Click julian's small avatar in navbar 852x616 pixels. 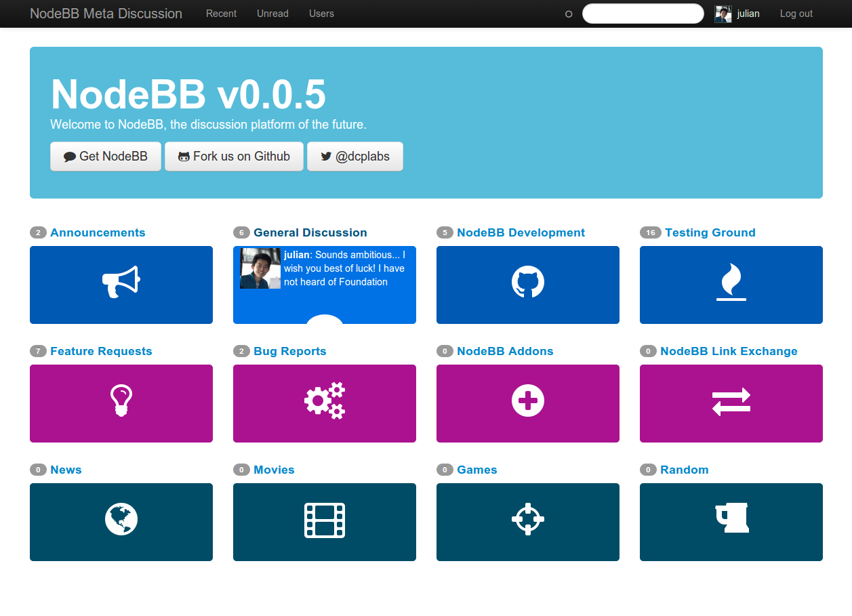click(x=723, y=14)
